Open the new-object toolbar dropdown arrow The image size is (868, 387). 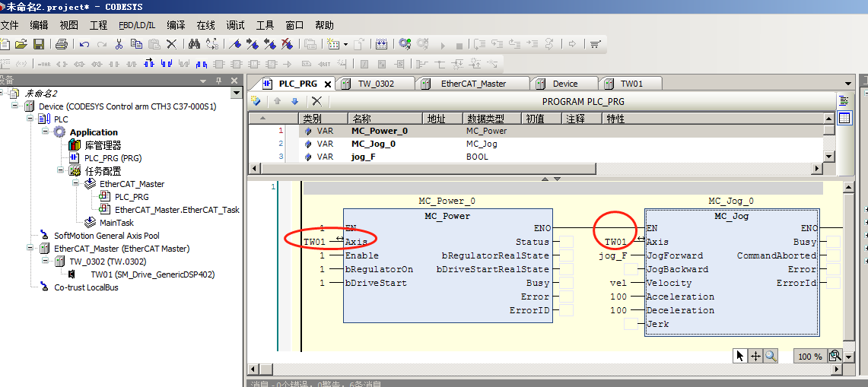pos(345,44)
